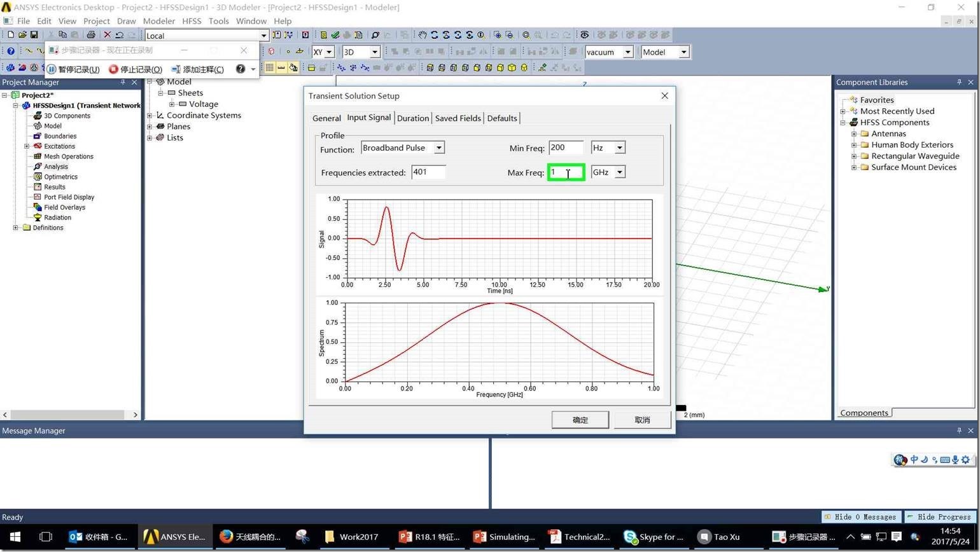980x552 pixels.
Task: Click the red Delete X toolbar icon
Action: click(107, 35)
